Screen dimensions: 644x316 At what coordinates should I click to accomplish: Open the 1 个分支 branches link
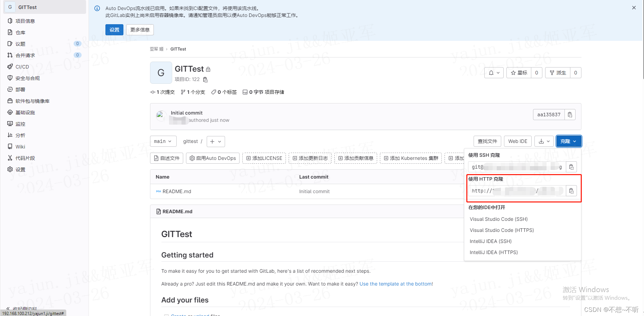click(x=193, y=92)
